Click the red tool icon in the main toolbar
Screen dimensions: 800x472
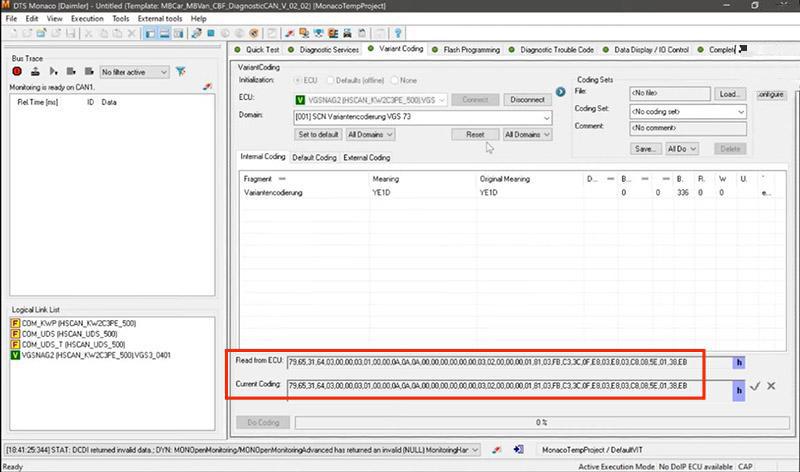click(290, 33)
